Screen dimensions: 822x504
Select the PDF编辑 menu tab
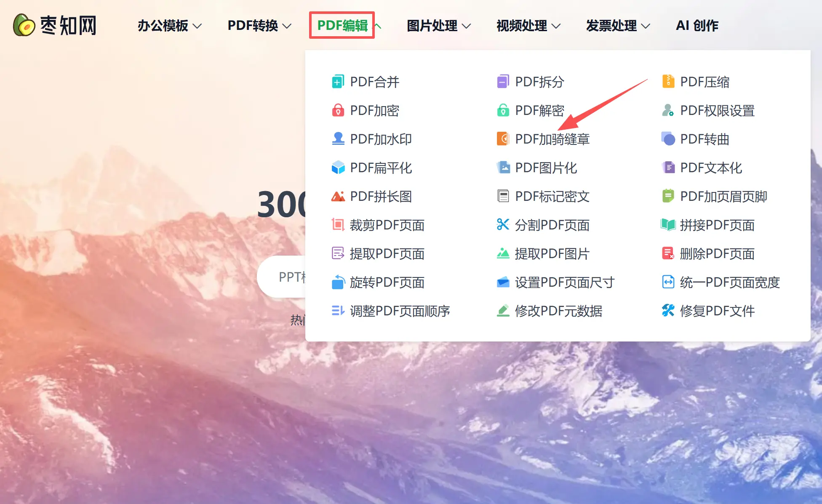coord(342,25)
